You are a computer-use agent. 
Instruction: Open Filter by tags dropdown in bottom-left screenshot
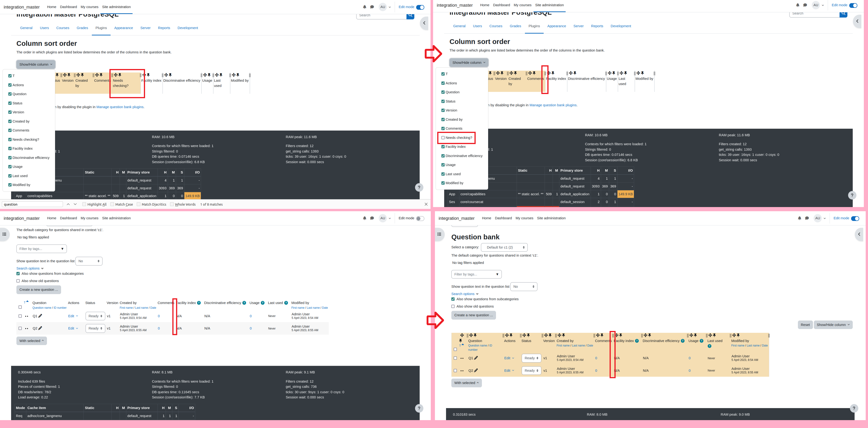point(41,249)
